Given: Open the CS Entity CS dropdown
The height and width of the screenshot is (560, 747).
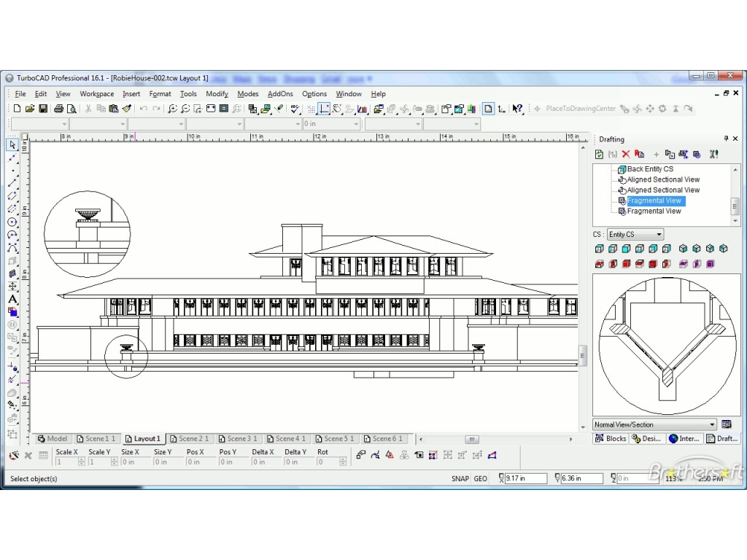Looking at the screenshot, I should [635, 234].
